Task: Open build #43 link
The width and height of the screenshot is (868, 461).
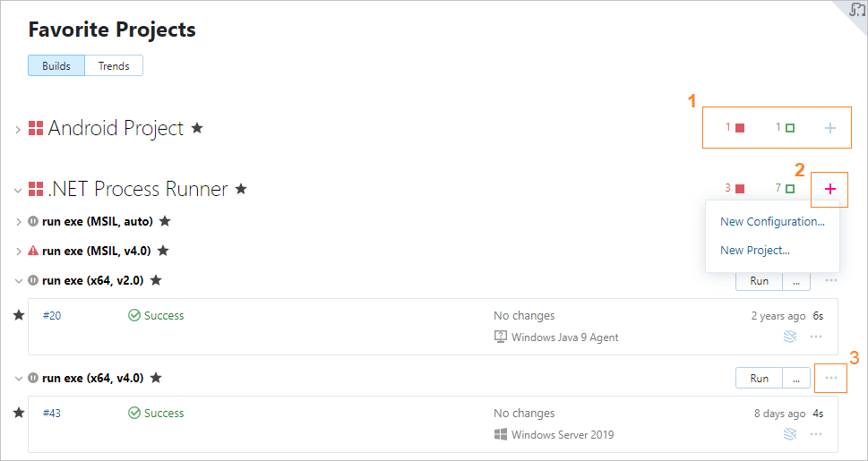Action: (x=51, y=414)
